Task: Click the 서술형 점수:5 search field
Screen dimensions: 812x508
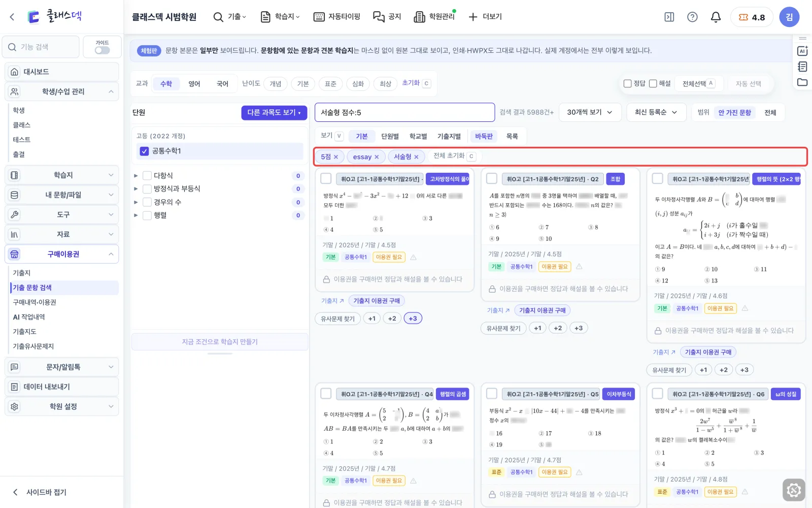Action: pyautogui.click(x=404, y=112)
